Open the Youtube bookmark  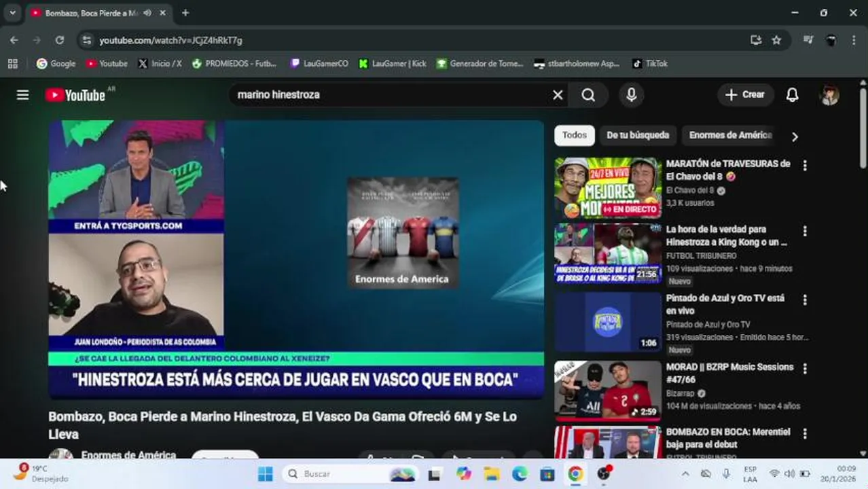click(x=107, y=64)
